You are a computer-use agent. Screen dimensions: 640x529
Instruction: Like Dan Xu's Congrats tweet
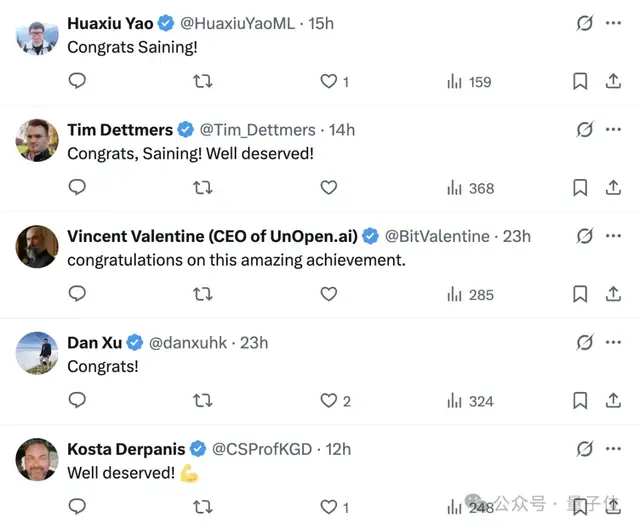(328, 401)
